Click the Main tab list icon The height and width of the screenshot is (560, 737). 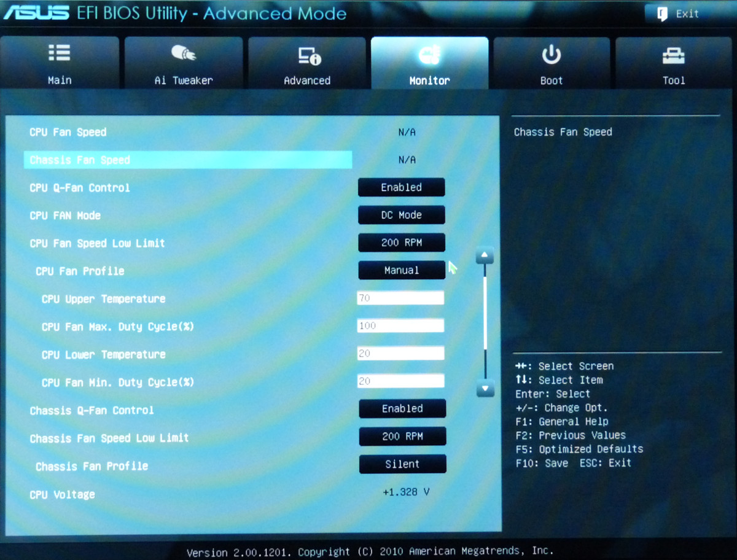pyautogui.click(x=60, y=53)
